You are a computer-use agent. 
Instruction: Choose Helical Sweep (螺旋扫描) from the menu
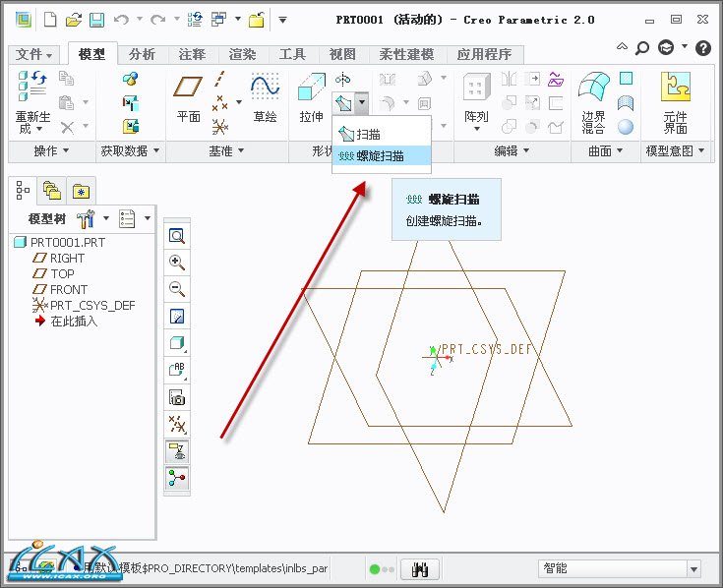(x=382, y=156)
